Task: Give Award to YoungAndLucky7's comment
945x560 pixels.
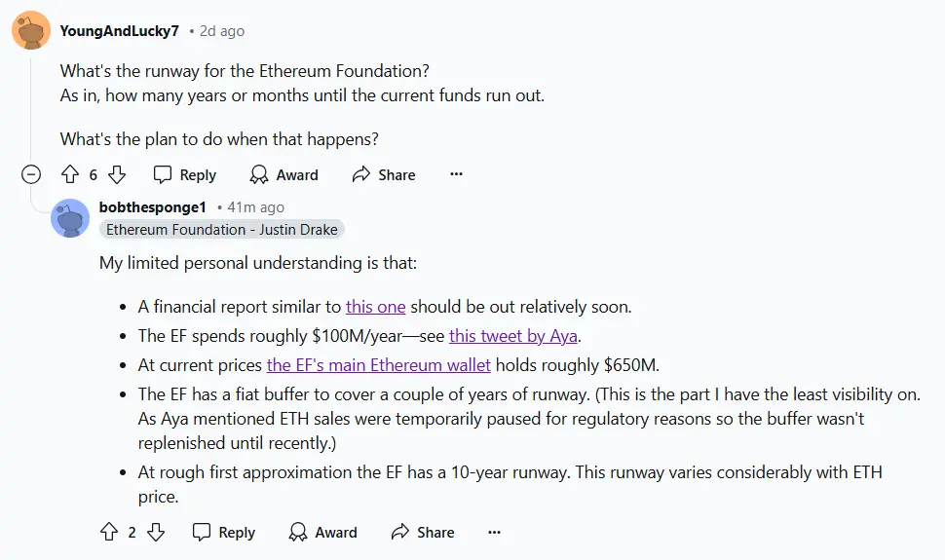Action: coord(284,175)
